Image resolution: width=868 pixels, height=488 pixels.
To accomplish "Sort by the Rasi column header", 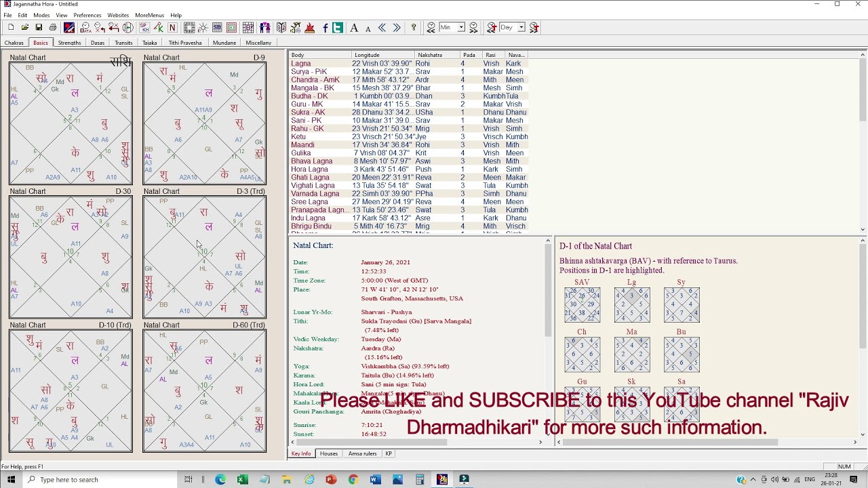I will 493,55.
